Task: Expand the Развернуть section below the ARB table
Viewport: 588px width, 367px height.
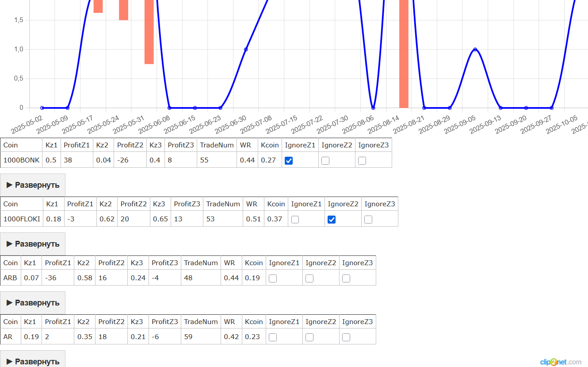Action: pyautogui.click(x=33, y=302)
